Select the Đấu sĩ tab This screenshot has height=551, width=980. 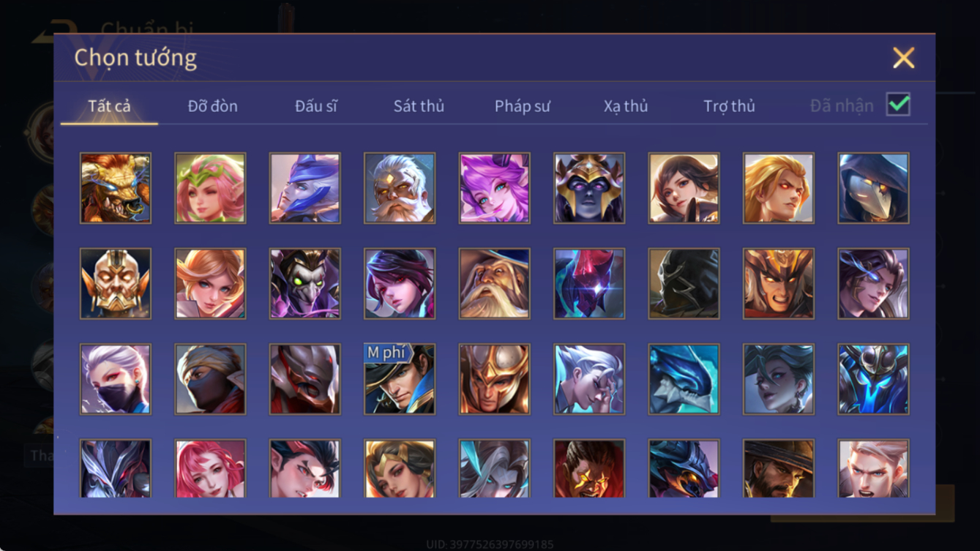315,106
